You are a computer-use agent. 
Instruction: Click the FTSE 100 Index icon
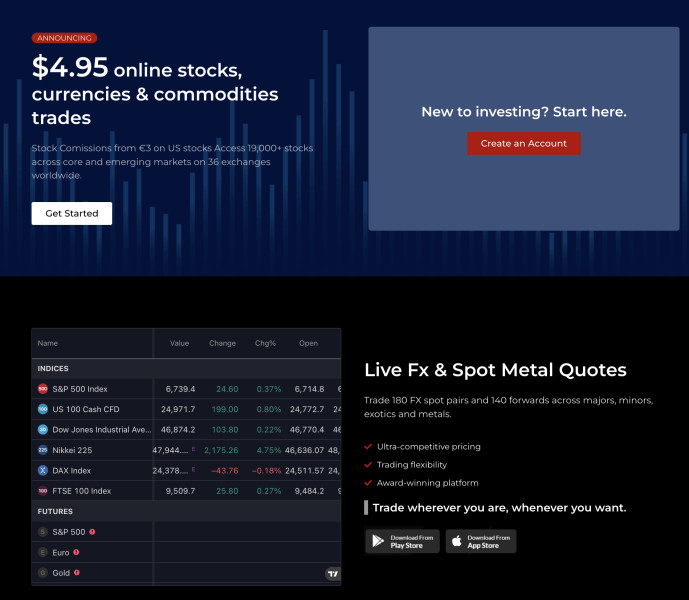(42, 491)
